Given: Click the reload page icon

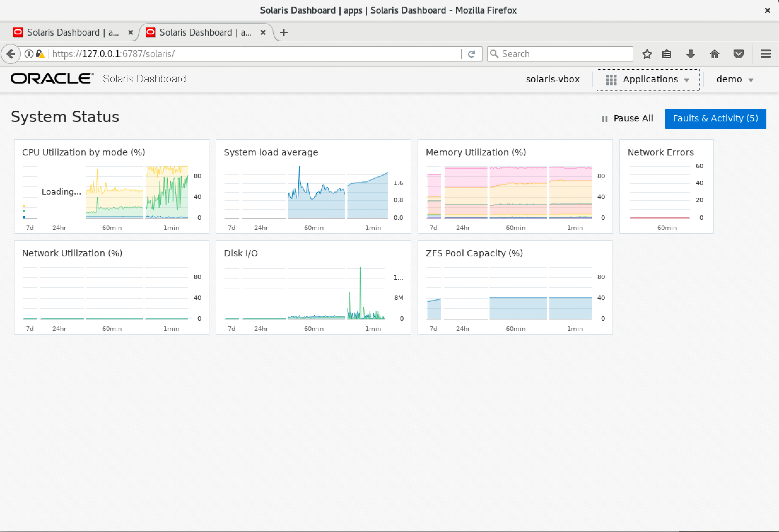Looking at the screenshot, I should coord(471,54).
